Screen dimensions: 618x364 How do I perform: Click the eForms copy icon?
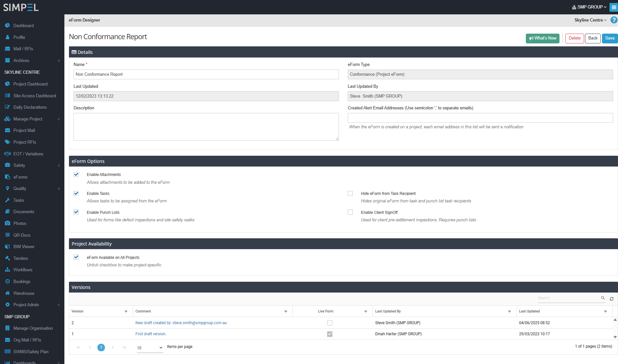point(8,177)
